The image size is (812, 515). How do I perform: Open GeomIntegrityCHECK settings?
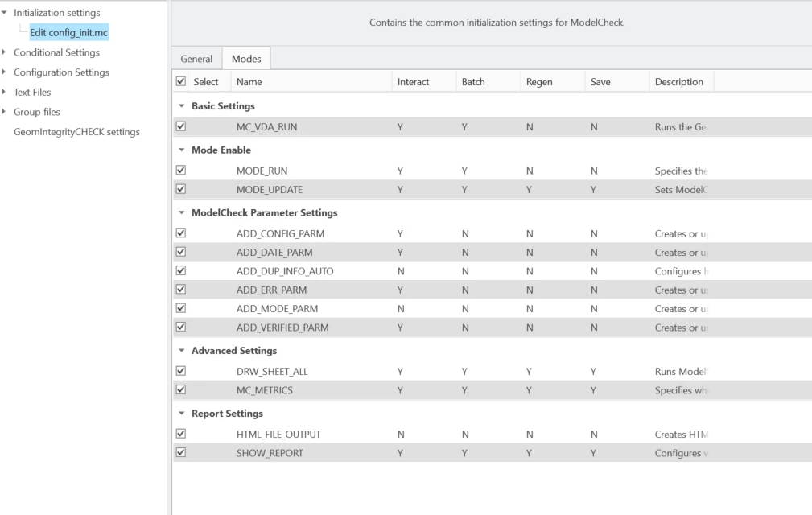click(x=76, y=132)
